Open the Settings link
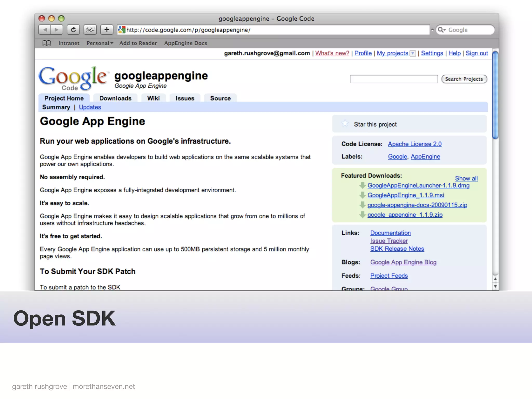This screenshot has height=399, width=532. 432,53
